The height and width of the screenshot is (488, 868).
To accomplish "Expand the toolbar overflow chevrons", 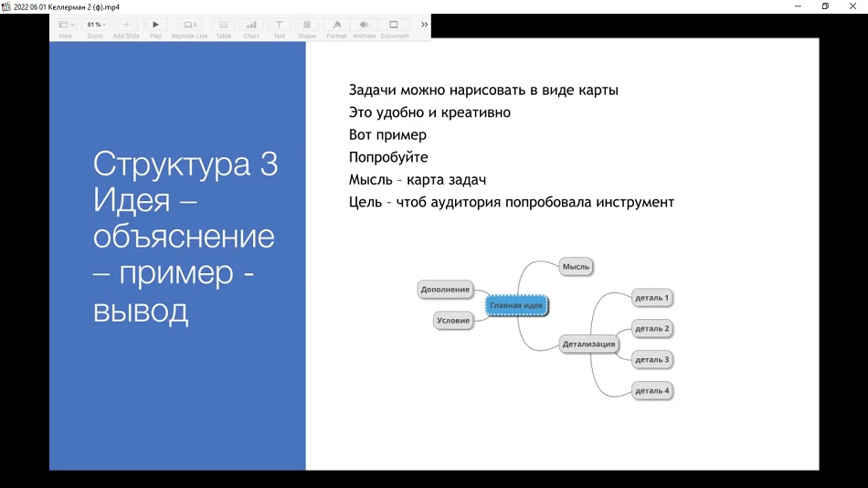I will click(x=424, y=25).
